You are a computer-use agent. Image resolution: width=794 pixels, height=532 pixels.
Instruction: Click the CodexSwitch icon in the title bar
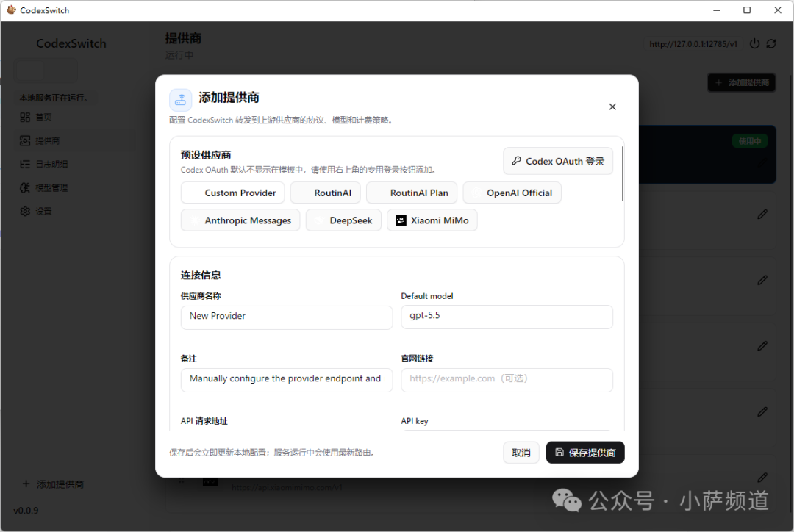coord(11,10)
